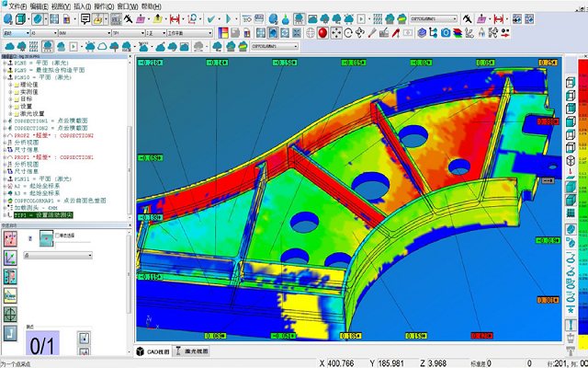The height and width of the screenshot is (368, 588).
Task: Select the 加载测头 tree row
Action: pos(36,208)
